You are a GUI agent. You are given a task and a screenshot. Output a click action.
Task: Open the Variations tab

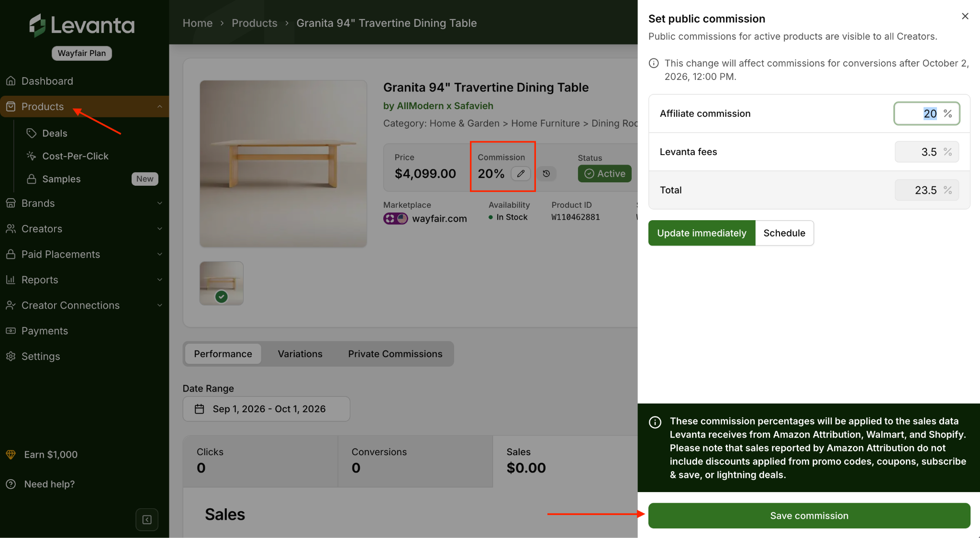click(300, 354)
